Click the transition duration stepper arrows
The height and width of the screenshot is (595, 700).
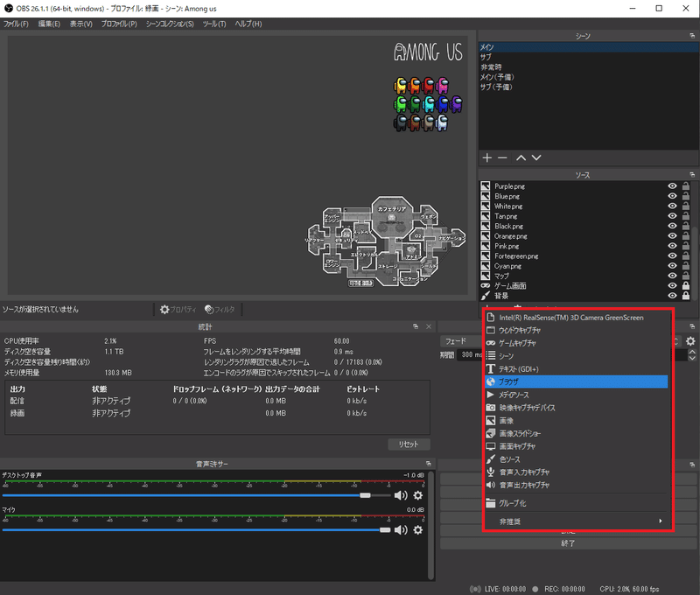(692, 355)
